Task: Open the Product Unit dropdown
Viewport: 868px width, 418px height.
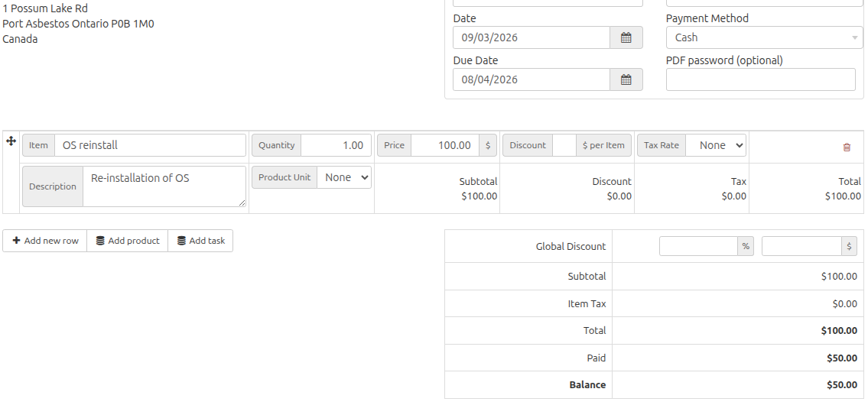Action: point(344,177)
